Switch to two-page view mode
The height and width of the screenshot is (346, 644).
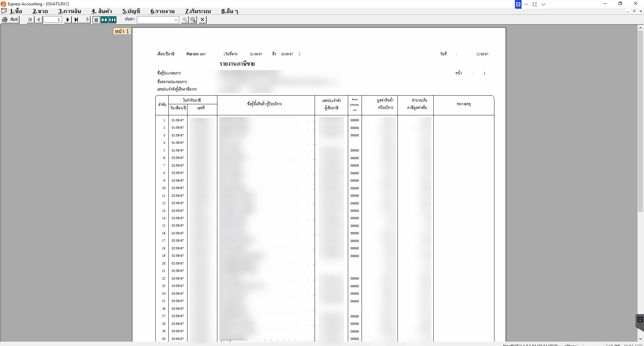[x=104, y=19]
